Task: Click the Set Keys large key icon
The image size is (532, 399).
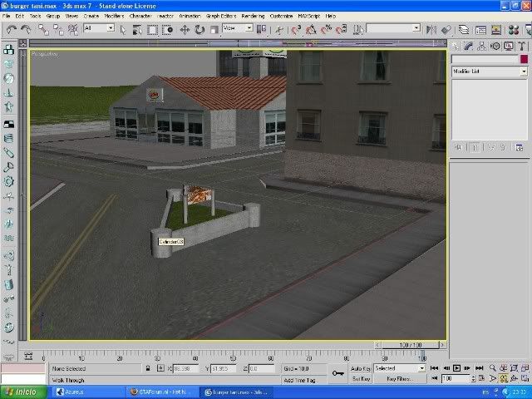Action: tap(338, 373)
